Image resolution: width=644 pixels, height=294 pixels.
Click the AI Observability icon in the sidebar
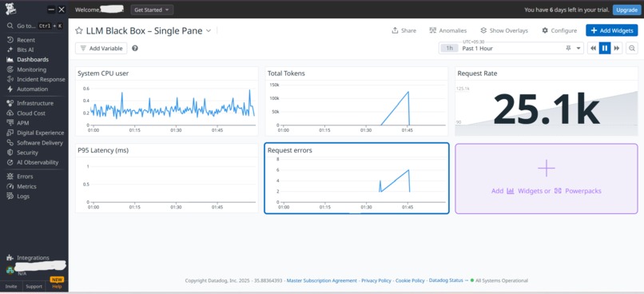pyautogui.click(x=10, y=162)
